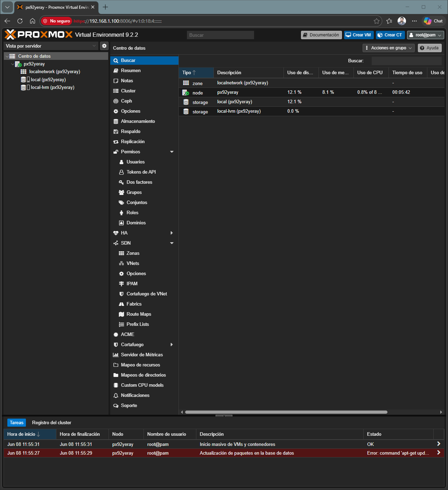Open Mapeos de directorios
This screenshot has width=448, height=490.
(144, 375)
